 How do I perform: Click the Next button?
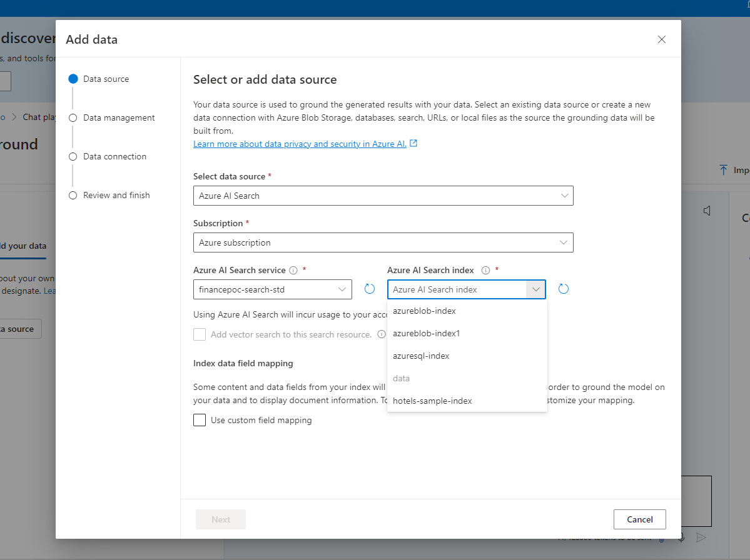(221, 519)
